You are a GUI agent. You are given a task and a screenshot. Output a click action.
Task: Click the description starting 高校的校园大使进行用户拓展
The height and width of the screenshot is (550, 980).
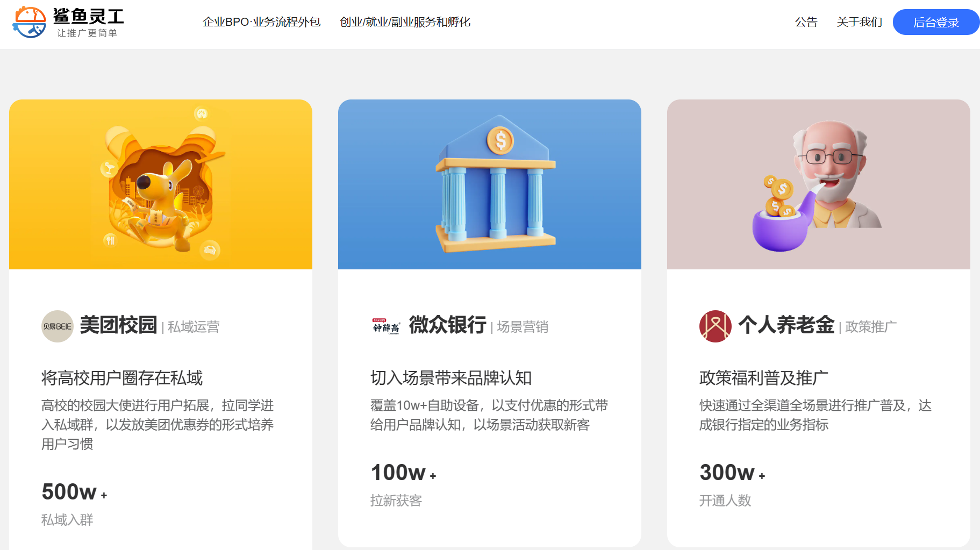pos(158,425)
